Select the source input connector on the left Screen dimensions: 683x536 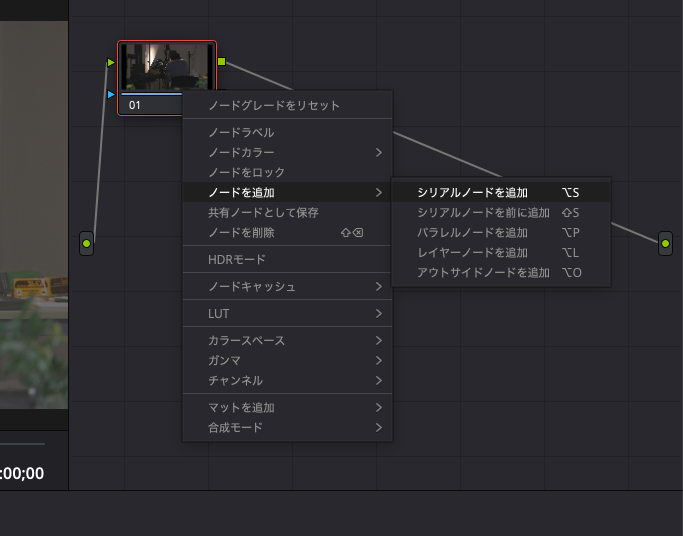point(87,243)
